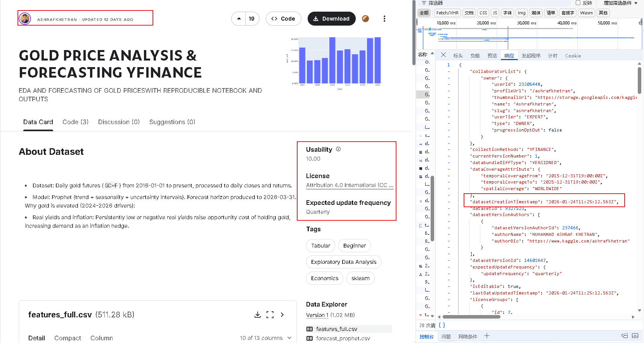This screenshot has width=644, height=343.
Task: Select the Fetch/XHR filter chip
Action: tap(447, 13)
